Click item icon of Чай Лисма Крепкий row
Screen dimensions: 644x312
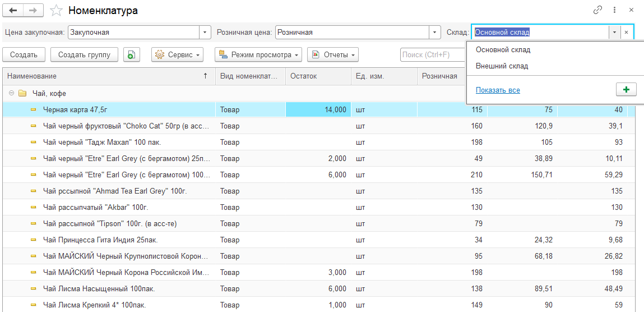point(34,305)
